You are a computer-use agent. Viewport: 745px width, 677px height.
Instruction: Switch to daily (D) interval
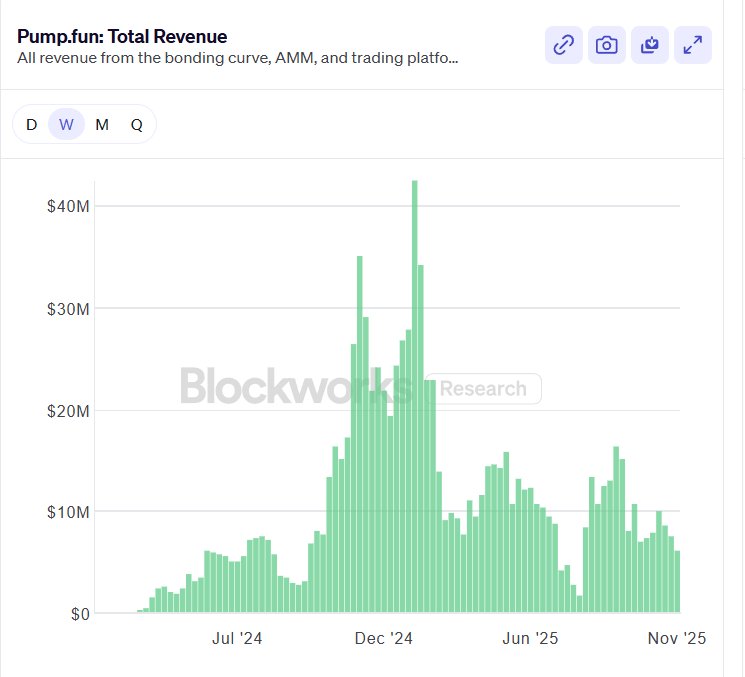(31, 124)
